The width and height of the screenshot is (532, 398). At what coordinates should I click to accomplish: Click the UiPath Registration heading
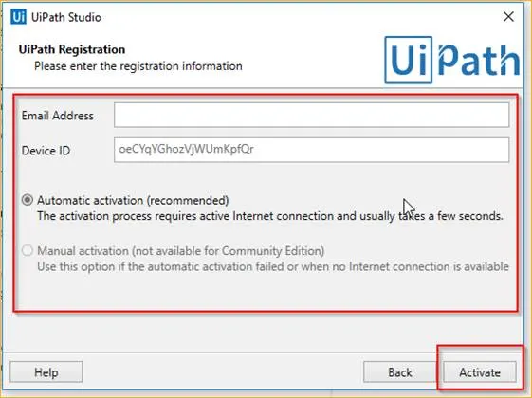click(x=72, y=49)
